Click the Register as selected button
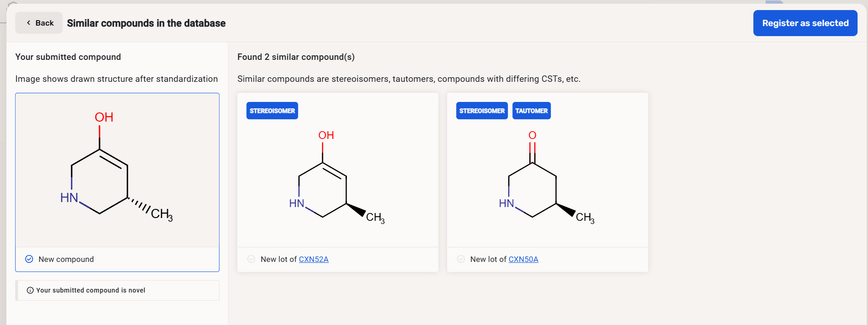This screenshot has width=868, height=325. pos(805,23)
